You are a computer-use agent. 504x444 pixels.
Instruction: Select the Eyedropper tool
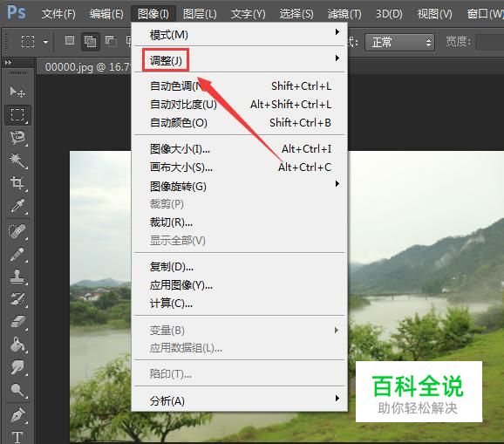point(17,206)
